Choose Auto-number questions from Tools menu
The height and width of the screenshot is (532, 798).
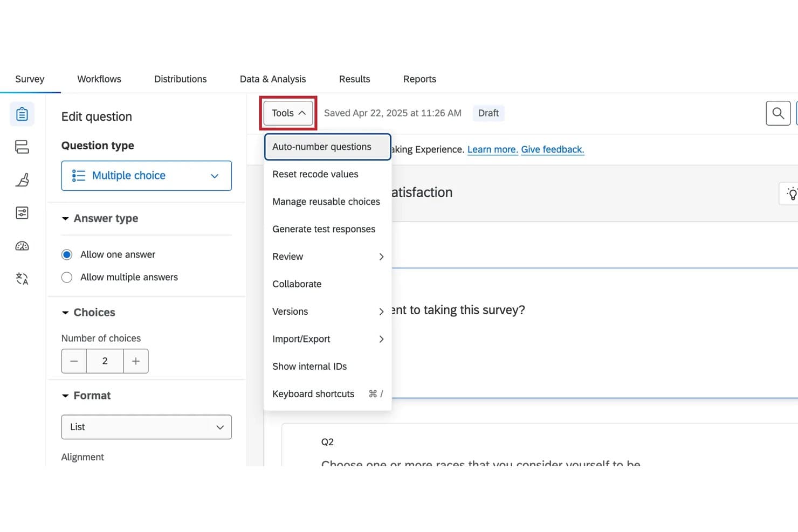tap(328, 147)
